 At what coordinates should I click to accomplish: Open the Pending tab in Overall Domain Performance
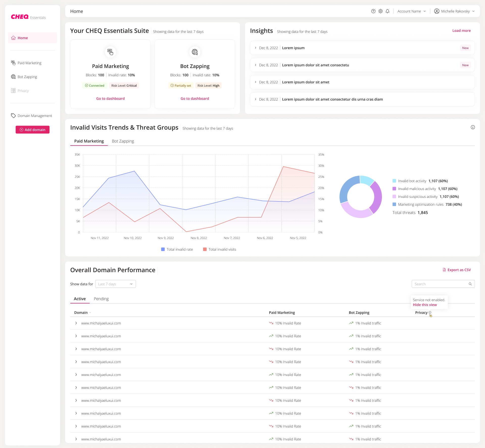pyautogui.click(x=101, y=299)
